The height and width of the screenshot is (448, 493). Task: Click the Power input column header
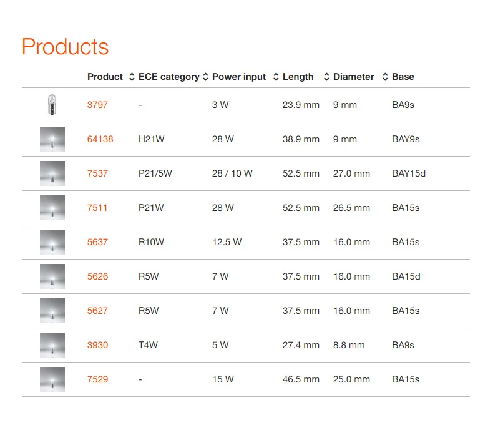pos(239,77)
